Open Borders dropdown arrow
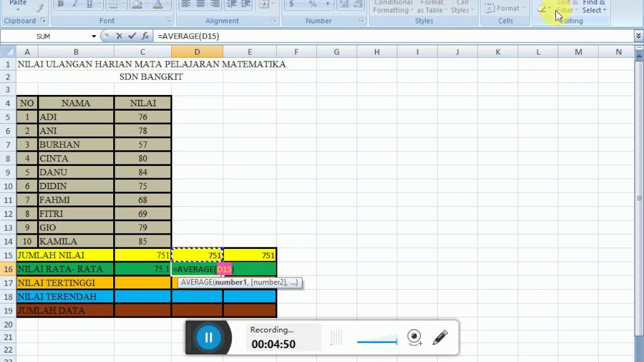644x362 pixels. tap(122, 5)
